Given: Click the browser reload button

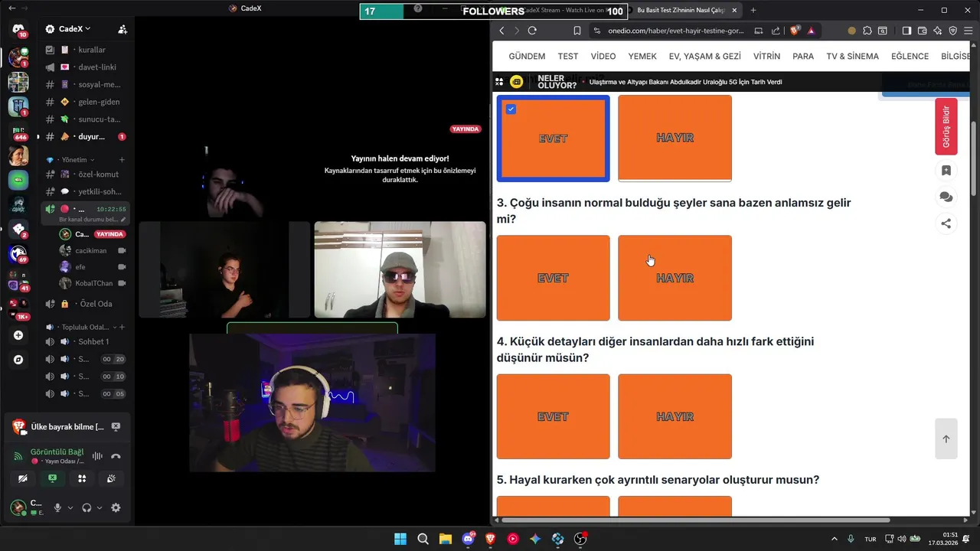Looking at the screenshot, I should 532,31.
